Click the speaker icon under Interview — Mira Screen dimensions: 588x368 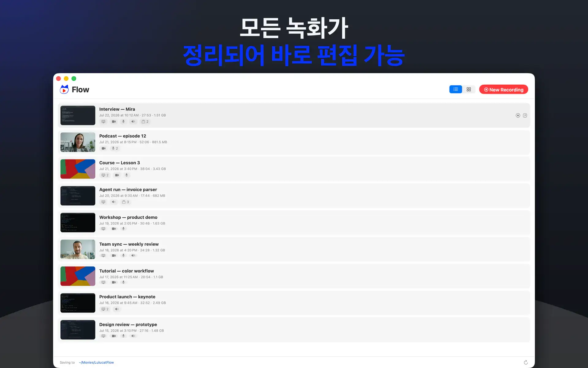pos(133,122)
